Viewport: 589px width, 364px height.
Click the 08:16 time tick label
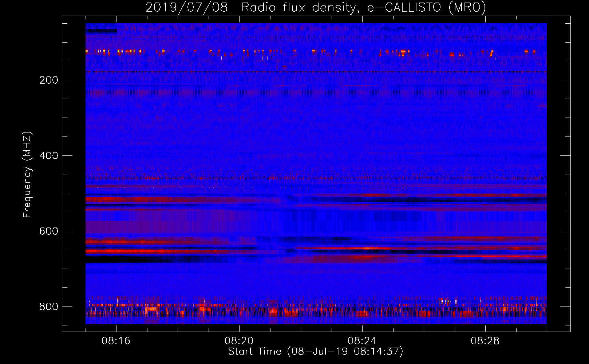tap(116, 341)
